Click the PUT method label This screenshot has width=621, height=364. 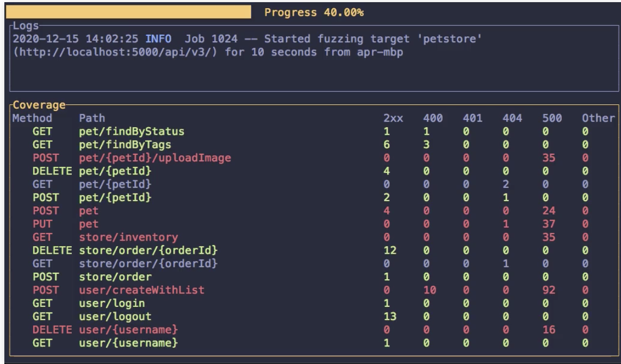coord(42,224)
